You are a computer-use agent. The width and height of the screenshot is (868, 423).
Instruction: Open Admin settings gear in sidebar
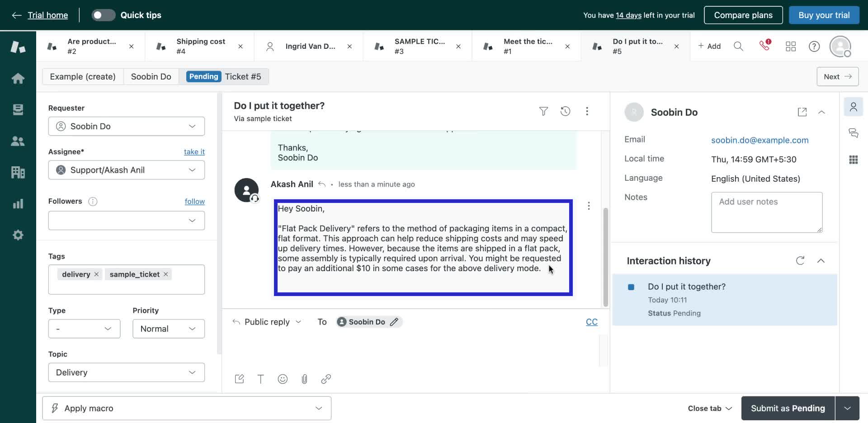(x=18, y=235)
